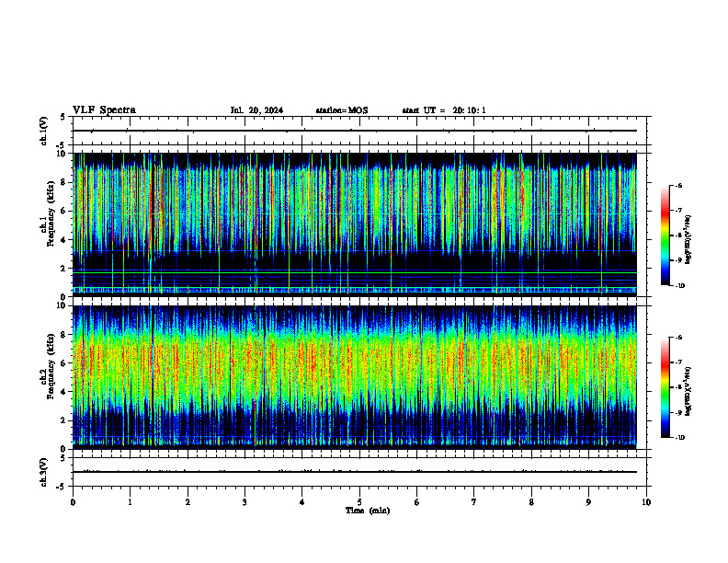The width and height of the screenshot is (728, 563).
Task: Click the time axis tick label "3"
Action: (245, 502)
